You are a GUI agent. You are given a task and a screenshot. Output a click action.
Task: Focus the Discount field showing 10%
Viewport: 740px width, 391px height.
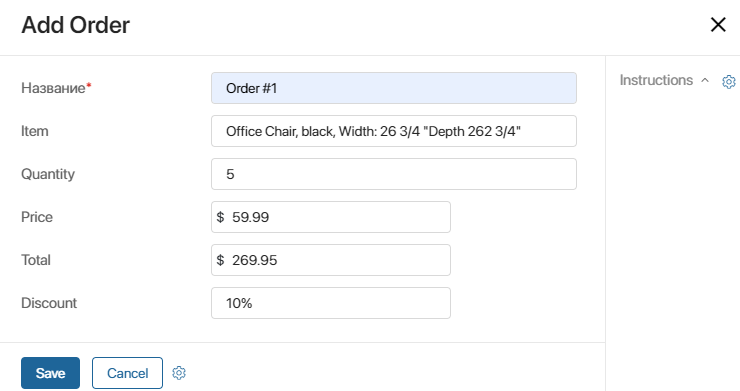coord(331,303)
